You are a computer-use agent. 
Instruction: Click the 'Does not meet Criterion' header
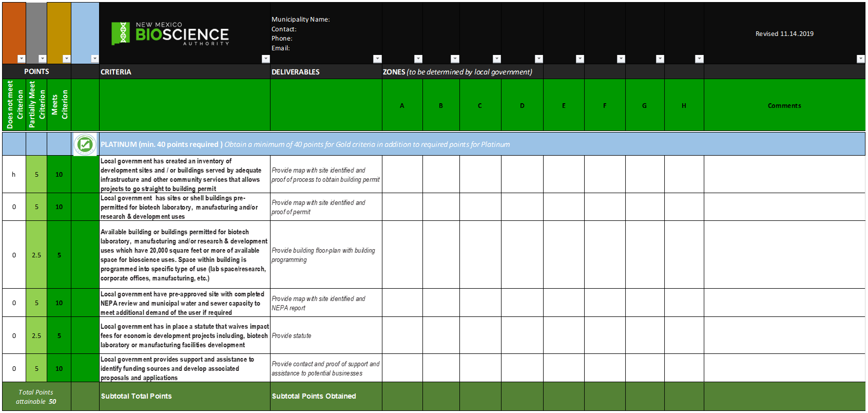coord(14,105)
